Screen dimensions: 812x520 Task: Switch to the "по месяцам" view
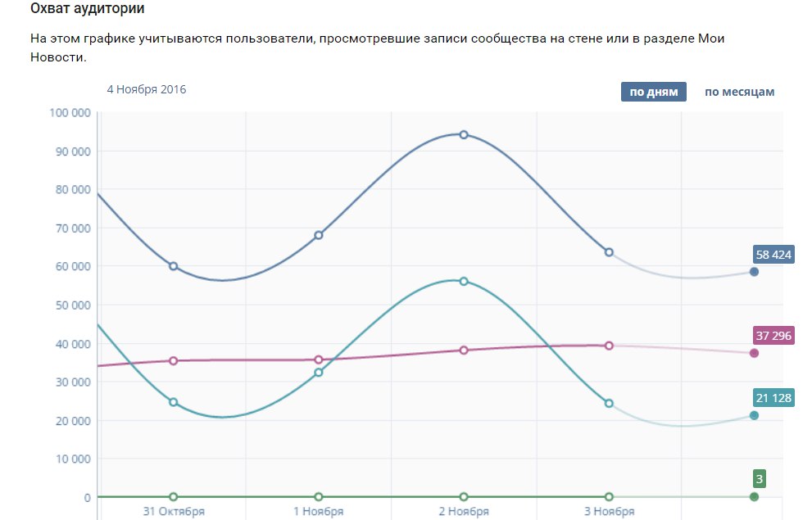[739, 92]
